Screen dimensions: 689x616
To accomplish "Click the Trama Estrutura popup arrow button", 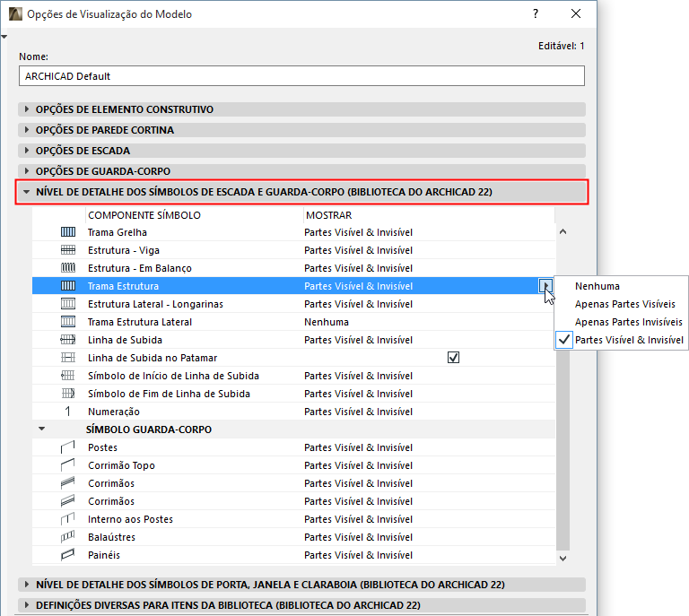I will (545, 286).
